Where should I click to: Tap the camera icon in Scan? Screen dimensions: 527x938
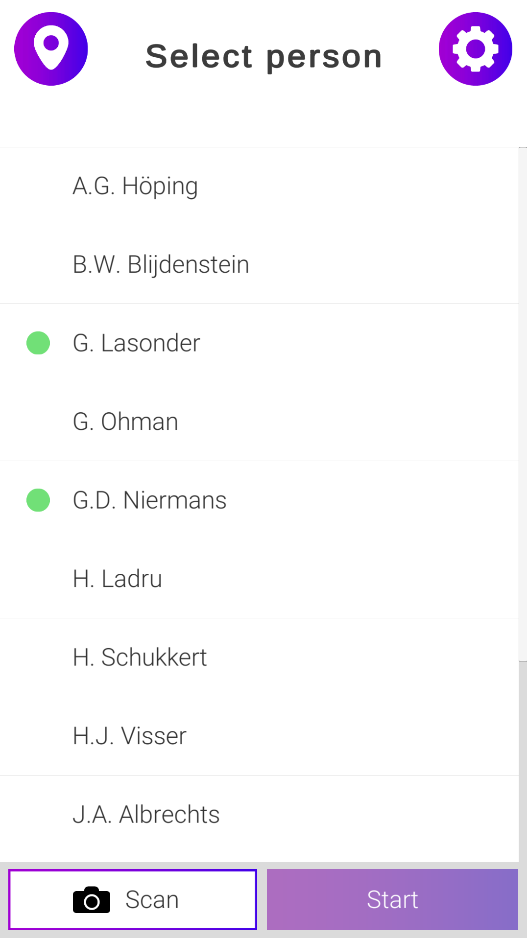92,900
